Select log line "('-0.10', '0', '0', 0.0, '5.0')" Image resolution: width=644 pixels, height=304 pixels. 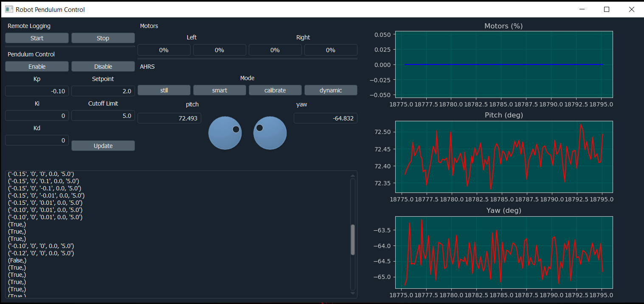(x=41, y=246)
